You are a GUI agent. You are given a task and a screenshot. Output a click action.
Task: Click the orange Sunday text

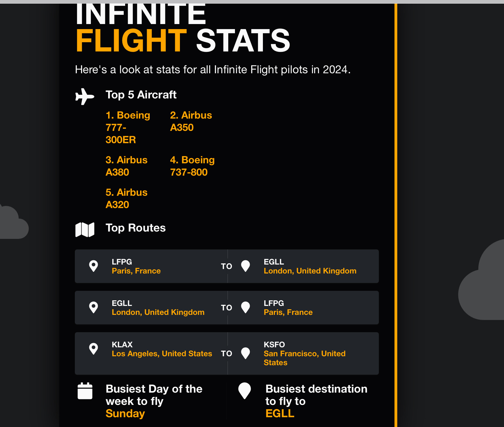point(125,413)
